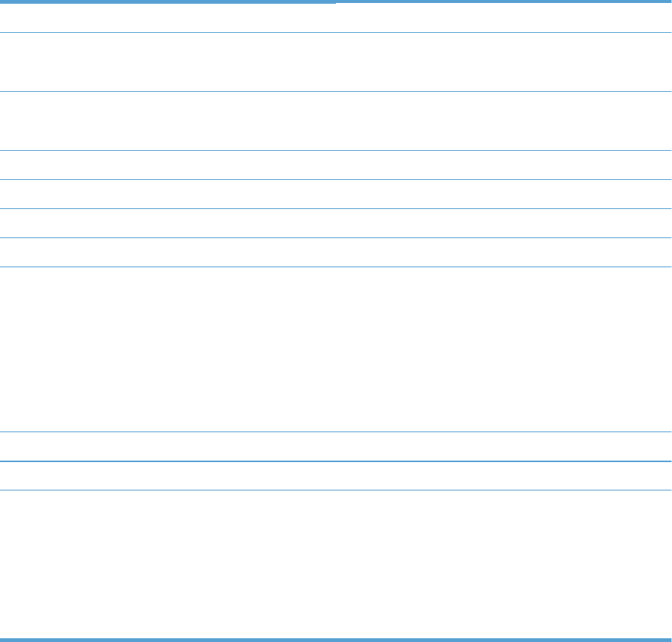
Task: Click the darker blue divider line
Action: coord(335,461)
